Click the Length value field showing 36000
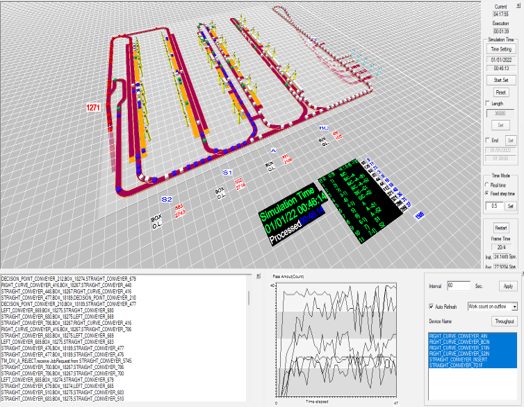The height and width of the screenshot is (407, 524). click(x=500, y=114)
